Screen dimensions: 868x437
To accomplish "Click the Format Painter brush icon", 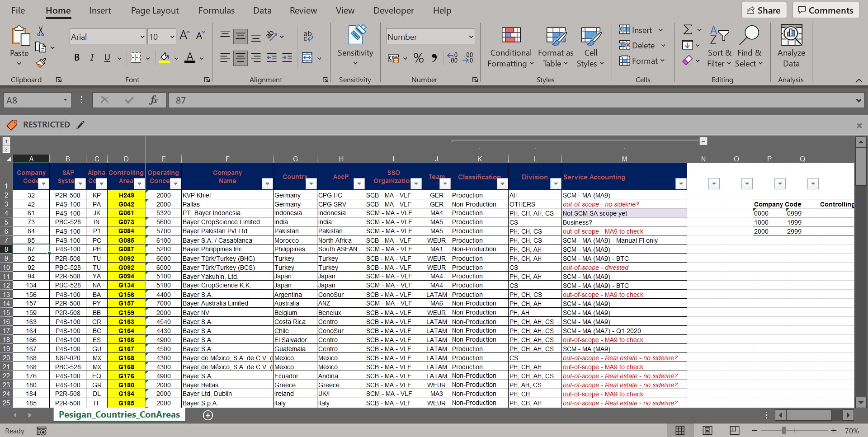I will pyautogui.click(x=41, y=63).
